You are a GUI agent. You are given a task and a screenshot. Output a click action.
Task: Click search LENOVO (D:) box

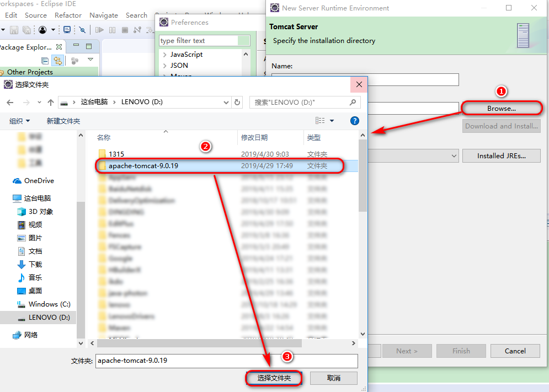pyautogui.click(x=305, y=102)
